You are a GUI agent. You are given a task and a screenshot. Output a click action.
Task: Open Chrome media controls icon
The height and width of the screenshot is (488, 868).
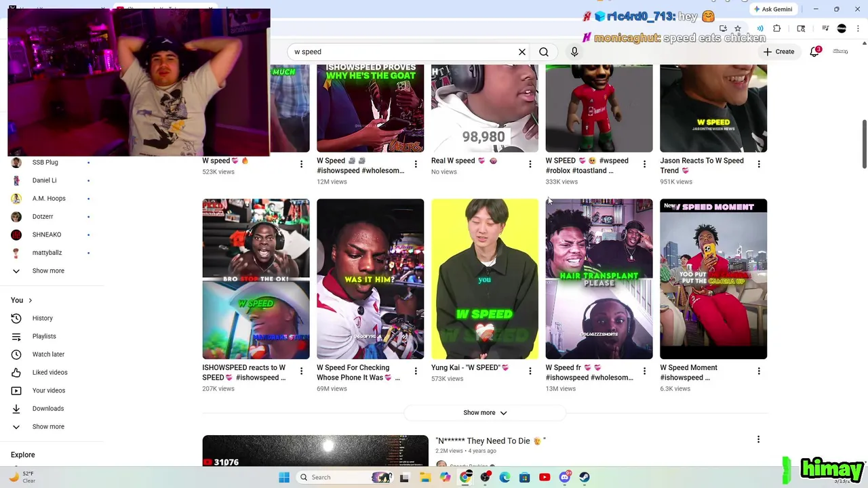[825, 28]
